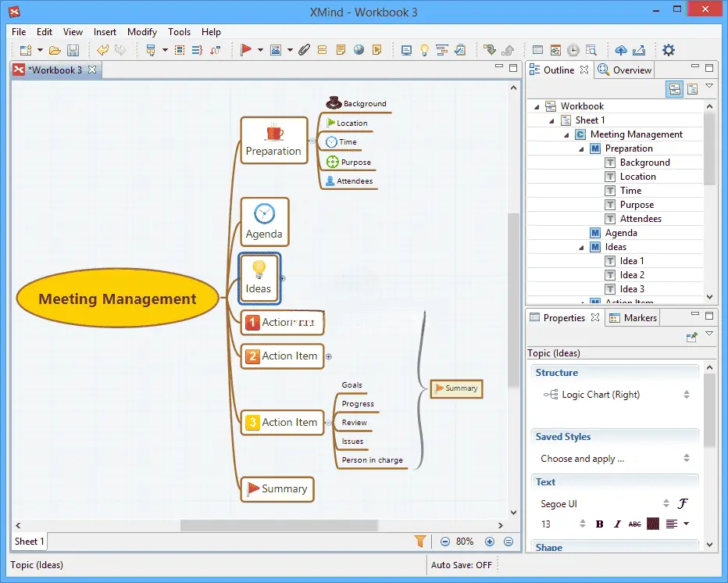The width and height of the screenshot is (728, 583).
Task: Open the image insert dropdown arrow
Action: tap(290, 50)
